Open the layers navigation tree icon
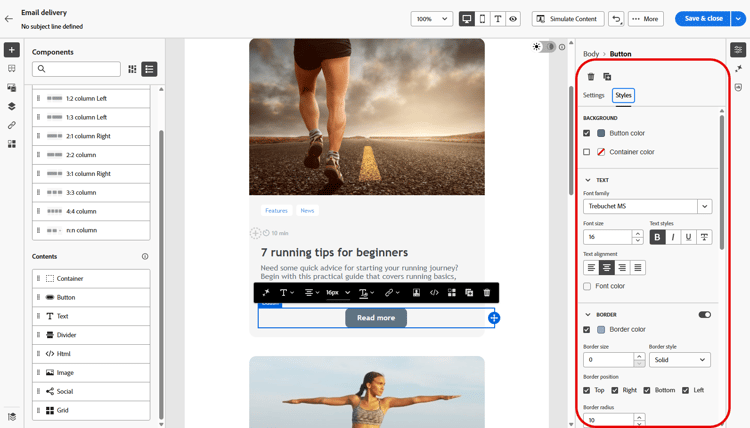Viewport: 750px width, 428px height. click(x=12, y=106)
